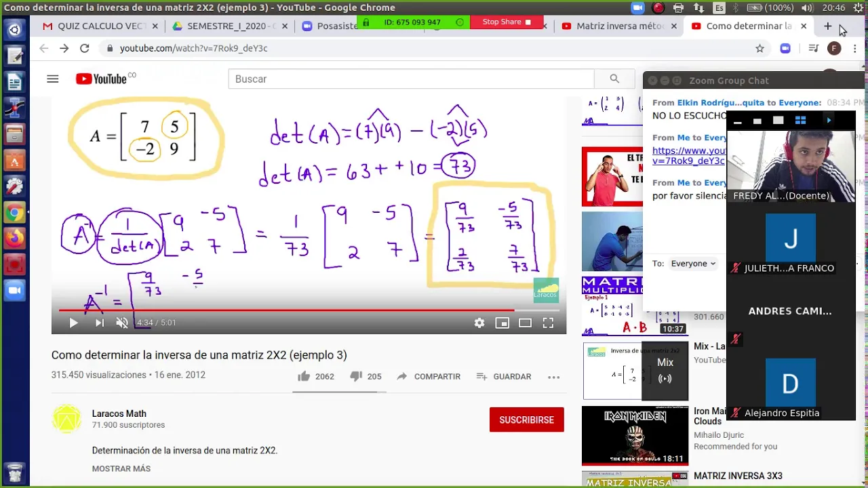Switch Zoom video panel to gallery grid view

[800, 121]
